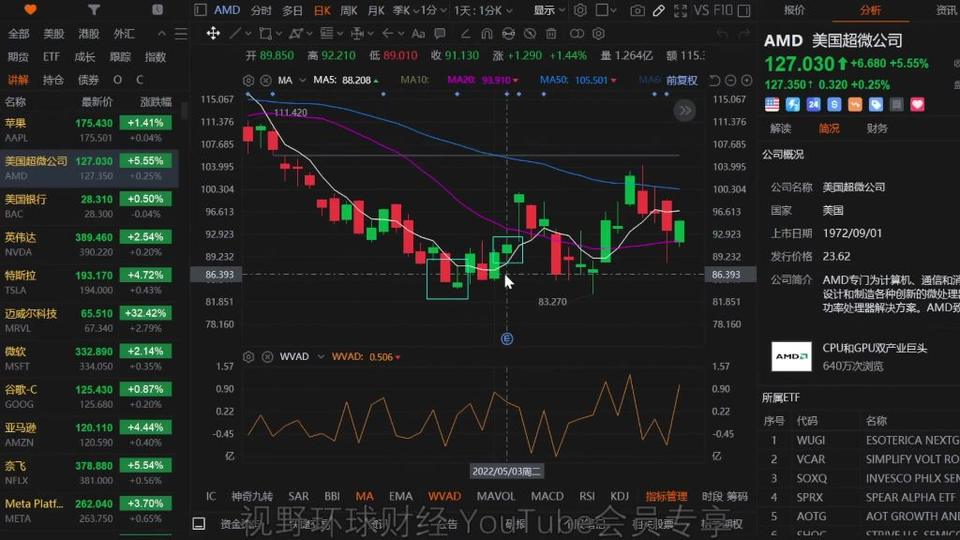Switch to 分时 intraday chart tab
This screenshot has width=960, height=540.
tap(261, 10)
